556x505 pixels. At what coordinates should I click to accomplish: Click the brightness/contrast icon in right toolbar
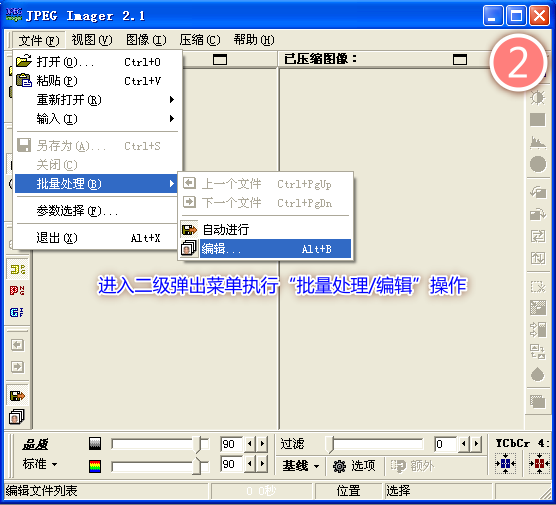tap(537, 98)
